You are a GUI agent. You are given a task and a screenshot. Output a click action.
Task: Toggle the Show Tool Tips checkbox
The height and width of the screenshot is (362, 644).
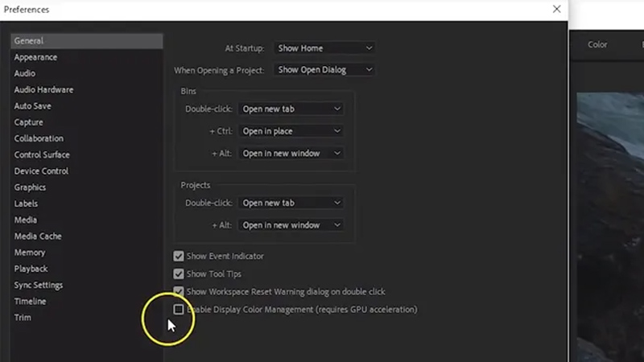click(x=179, y=274)
